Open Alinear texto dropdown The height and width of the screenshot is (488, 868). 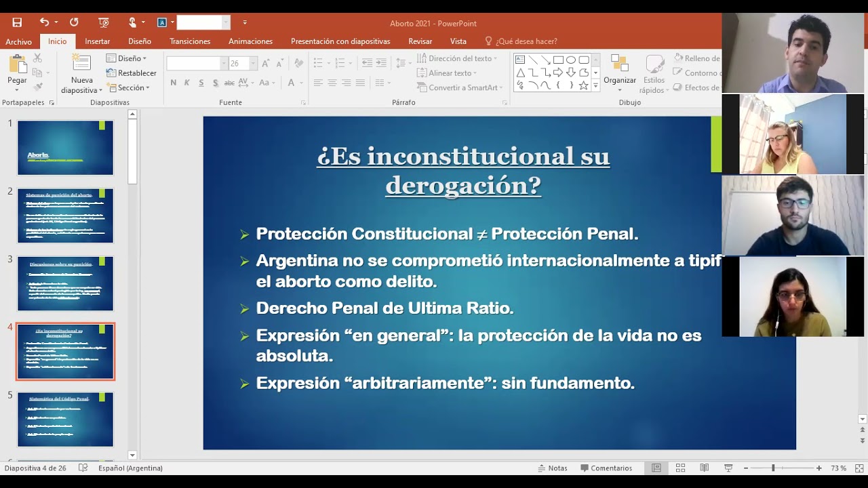446,73
